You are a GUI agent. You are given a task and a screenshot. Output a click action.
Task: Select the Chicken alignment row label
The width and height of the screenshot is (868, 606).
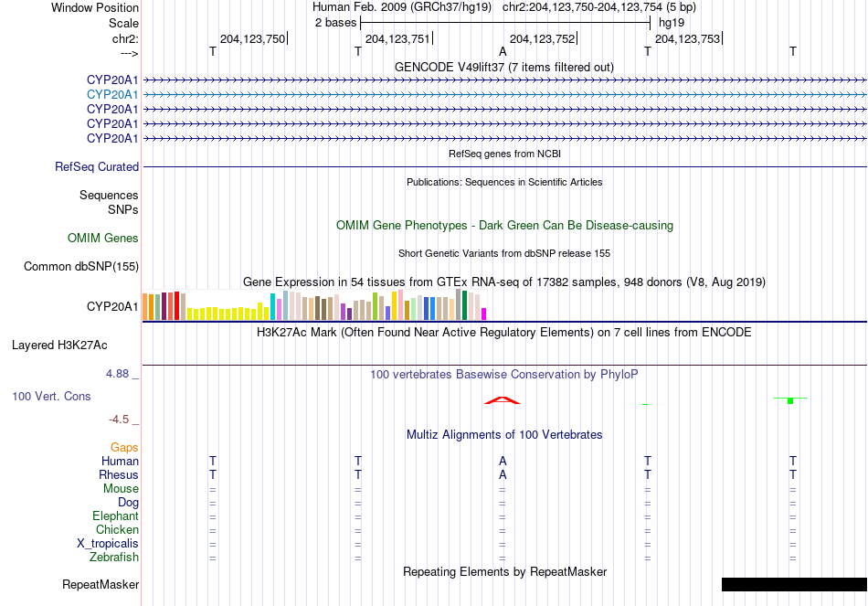tap(117, 530)
